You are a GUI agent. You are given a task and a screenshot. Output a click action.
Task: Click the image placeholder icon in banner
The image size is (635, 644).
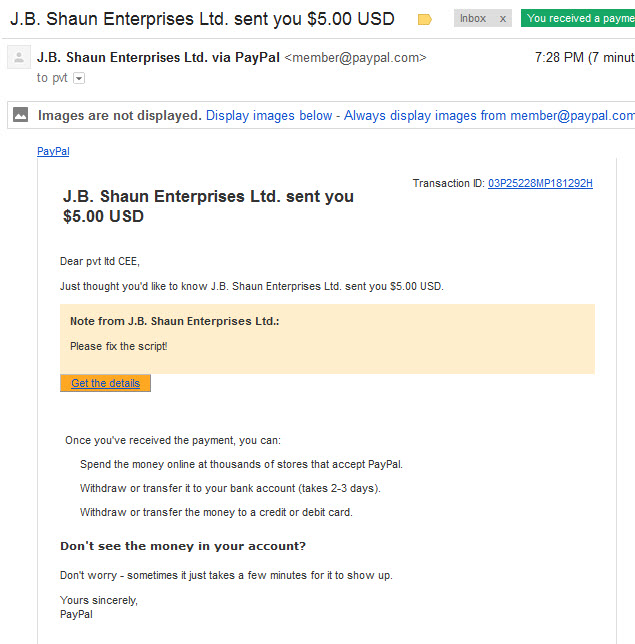[x=21, y=115]
